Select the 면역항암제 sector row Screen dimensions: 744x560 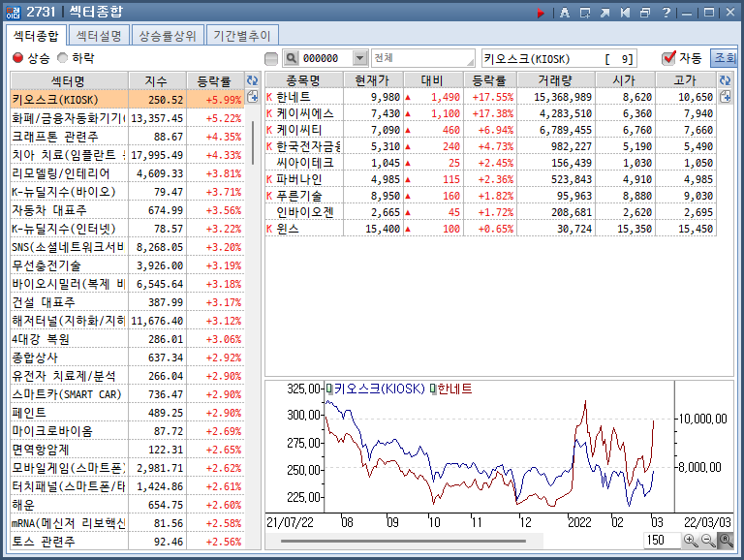(x=127, y=450)
